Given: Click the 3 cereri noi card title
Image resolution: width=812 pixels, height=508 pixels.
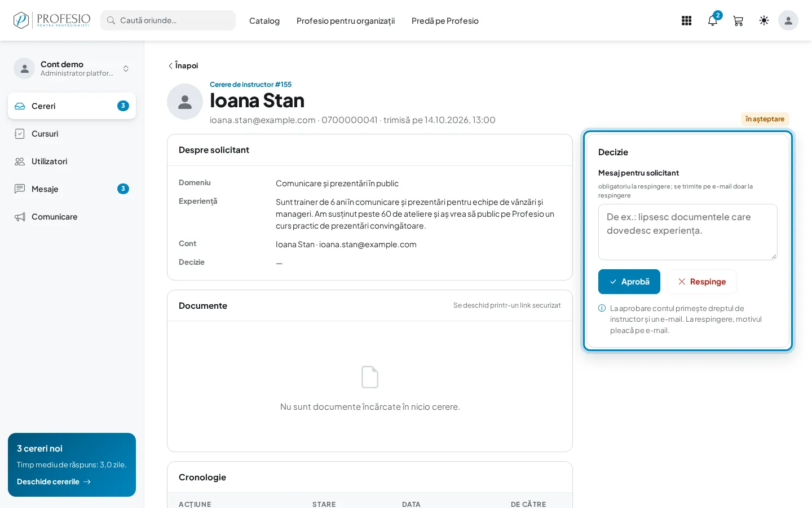Looking at the screenshot, I should coord(39,449).
